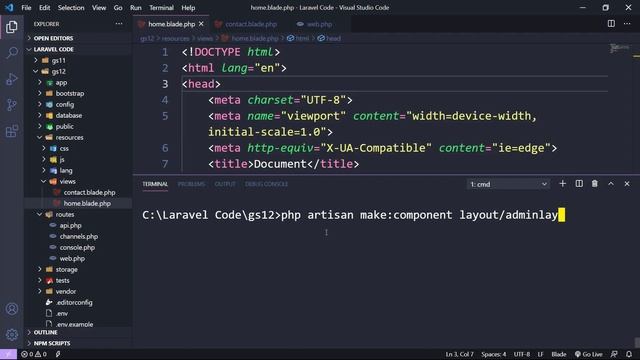Expand the Open Editors section
Image resolution: width=640 pixels, height=360 pixels.
click(78, 38)
